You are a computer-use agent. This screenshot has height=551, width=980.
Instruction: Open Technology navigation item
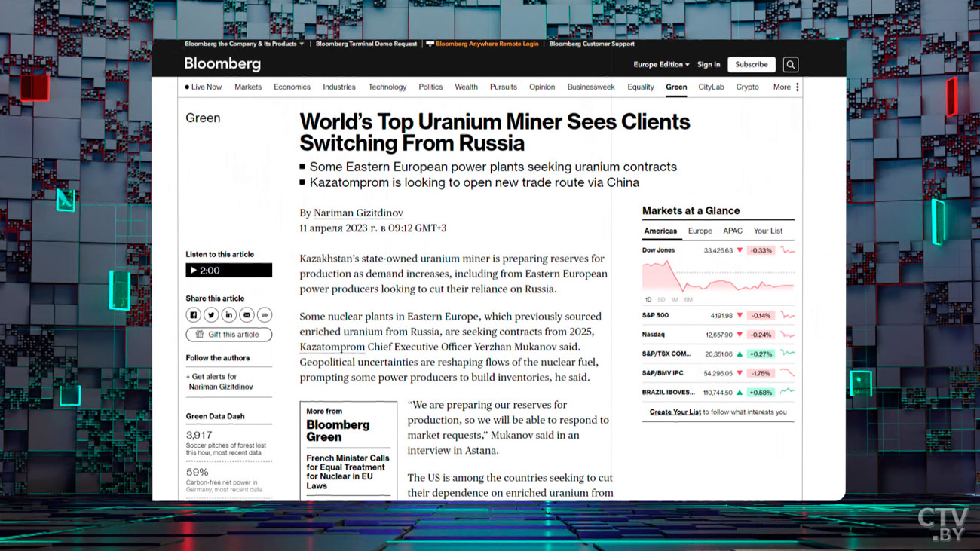click(x=387, y=87)
